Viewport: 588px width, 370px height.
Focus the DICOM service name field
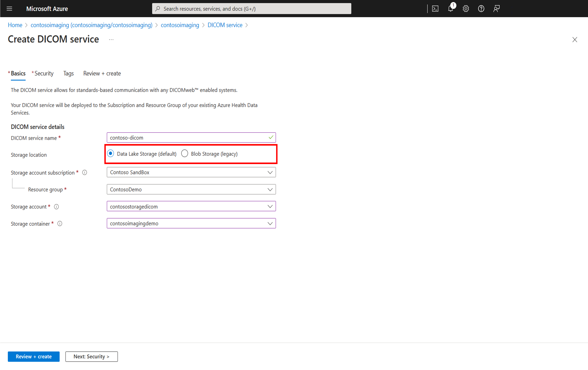tap(191, 138)
